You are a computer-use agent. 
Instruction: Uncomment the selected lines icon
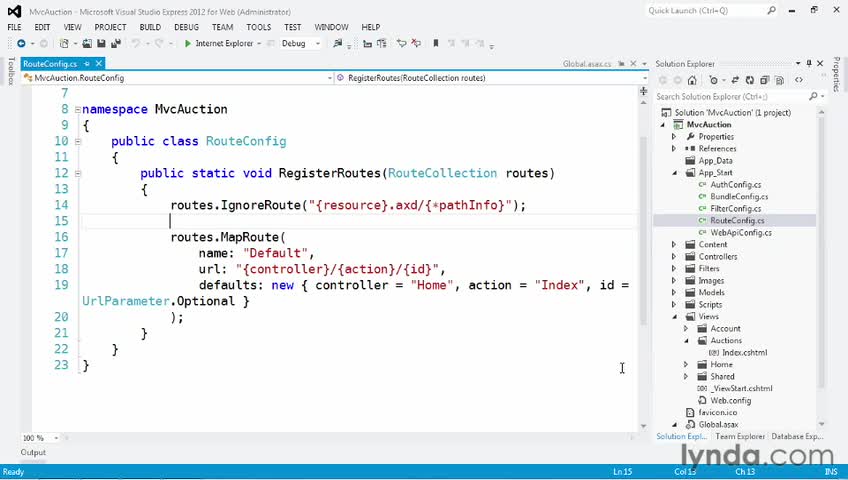416,43
